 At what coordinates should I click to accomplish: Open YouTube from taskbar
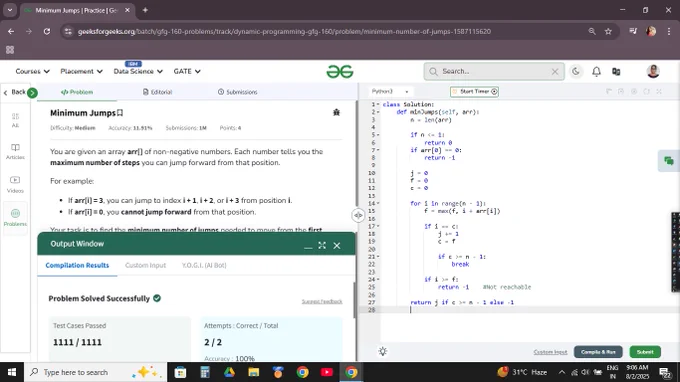click(327, 372)
